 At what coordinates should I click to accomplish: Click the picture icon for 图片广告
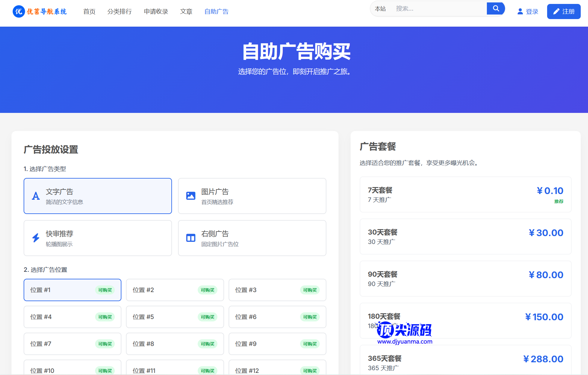[x=190, y=196]
